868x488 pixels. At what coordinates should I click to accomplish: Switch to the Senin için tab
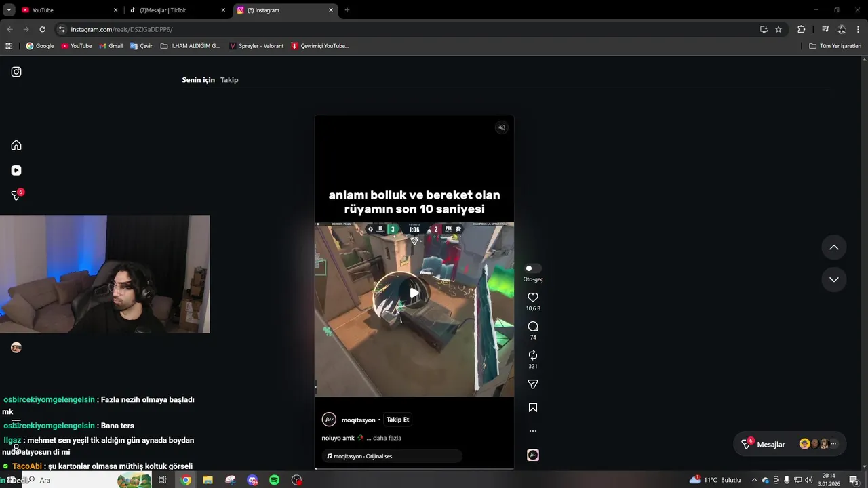tap(198, 80)
